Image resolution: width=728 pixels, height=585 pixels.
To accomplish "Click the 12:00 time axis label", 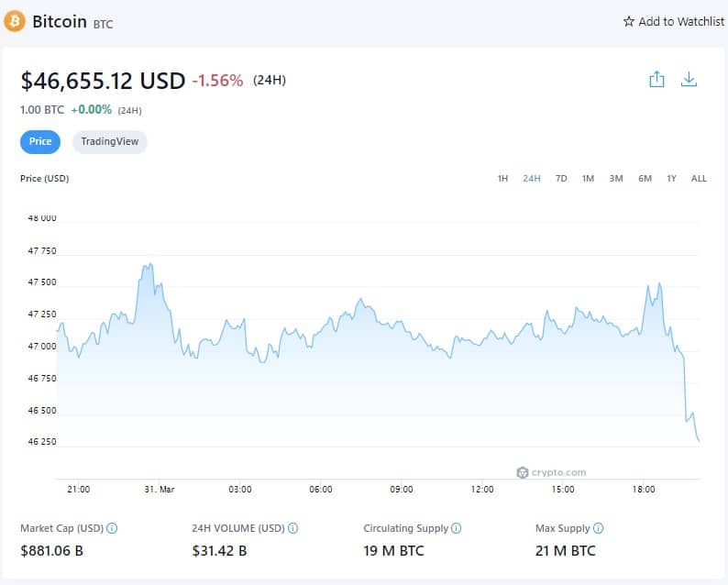I will (x=482, y=489).
